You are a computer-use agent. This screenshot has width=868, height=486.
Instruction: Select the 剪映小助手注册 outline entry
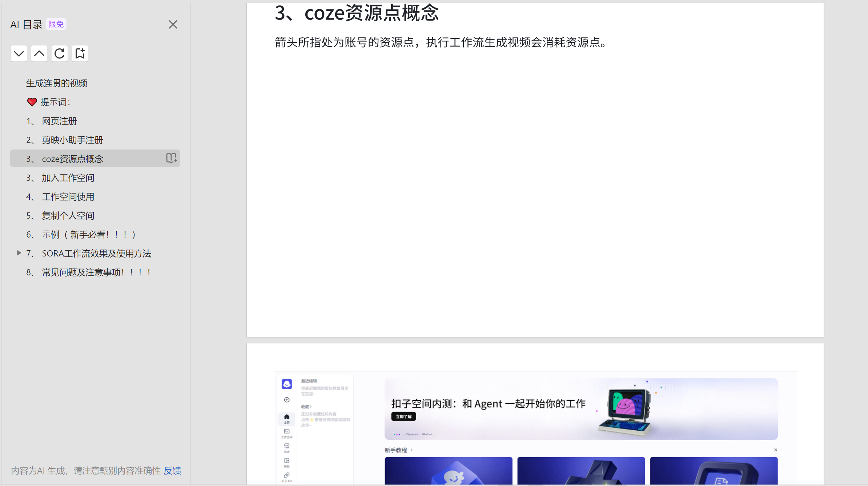tap(72, 140)
